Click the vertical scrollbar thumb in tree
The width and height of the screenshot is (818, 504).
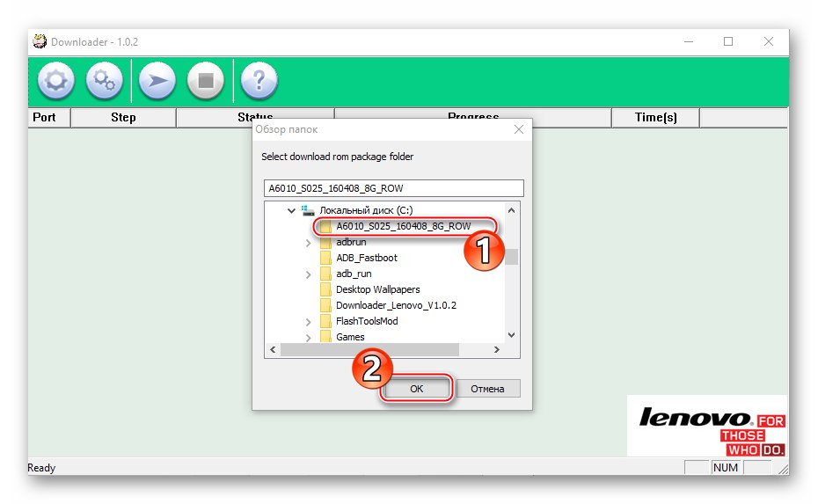point(512,256)
